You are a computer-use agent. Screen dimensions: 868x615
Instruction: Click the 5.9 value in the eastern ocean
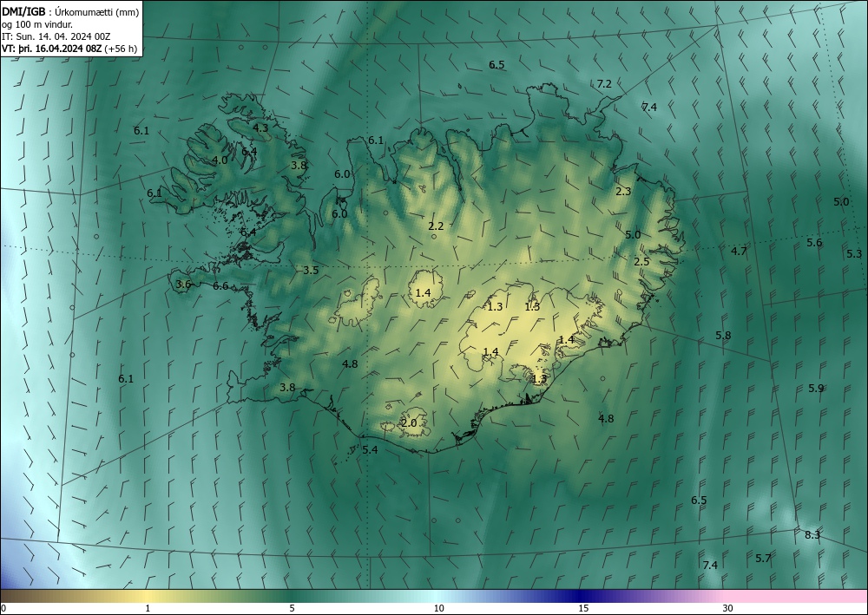816,389
